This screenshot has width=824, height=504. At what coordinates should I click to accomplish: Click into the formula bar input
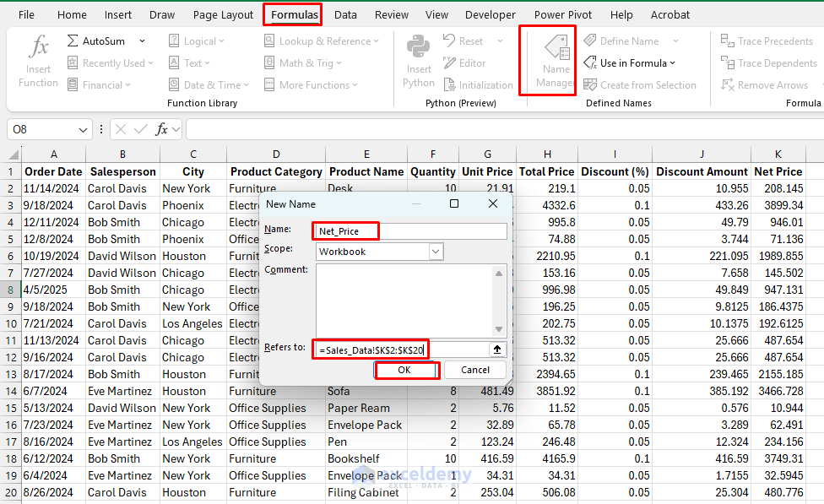click(x=505, y=129)
